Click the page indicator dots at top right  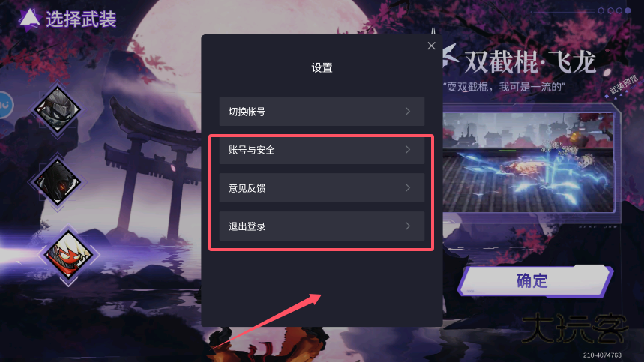614,10
